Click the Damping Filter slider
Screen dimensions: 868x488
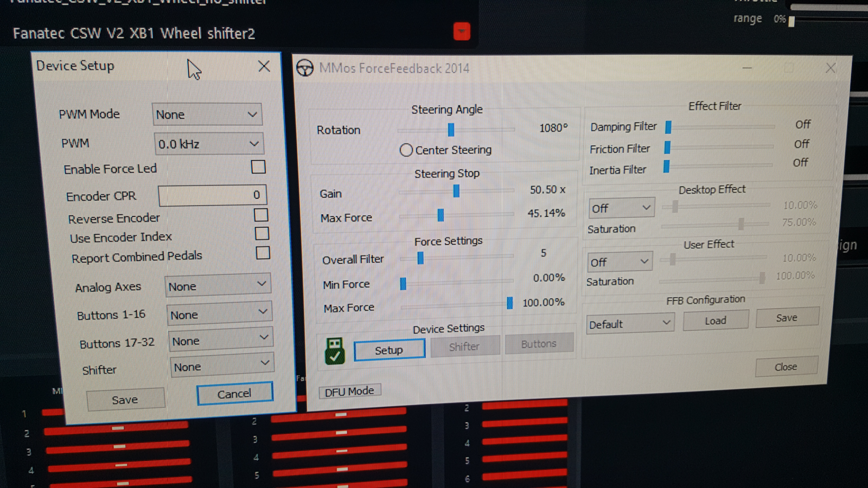point(720,126)
